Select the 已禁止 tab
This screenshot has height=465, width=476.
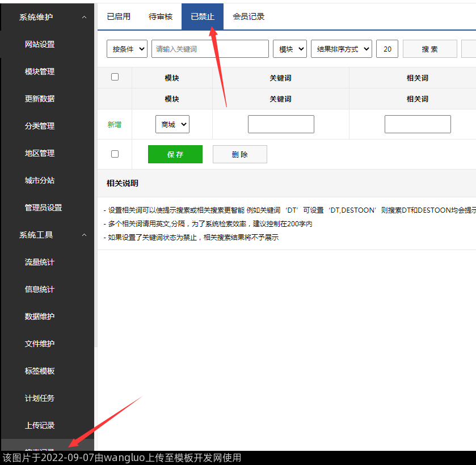(203, 16)
